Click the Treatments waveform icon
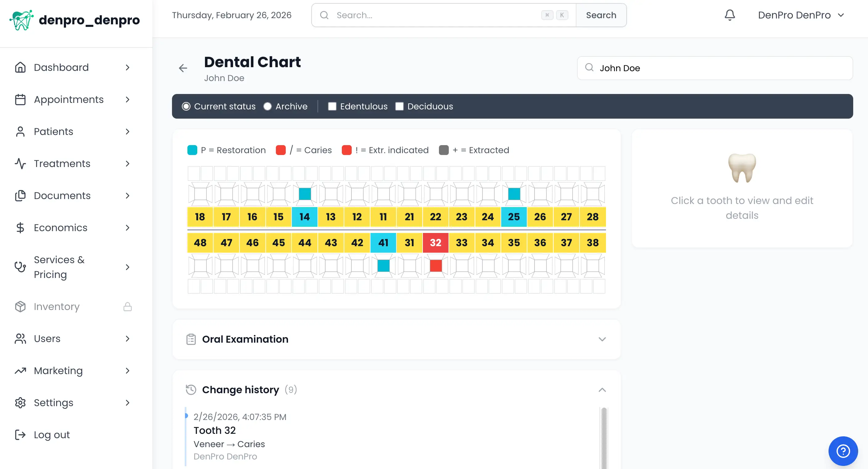This screenshot has height=469, width=868. [20, 164]
